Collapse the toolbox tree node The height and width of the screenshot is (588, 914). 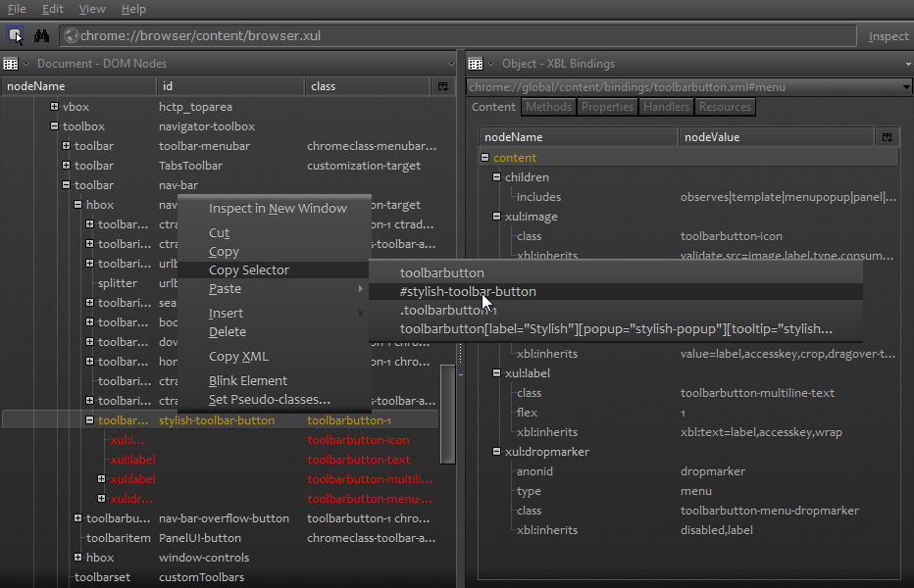point(53,125)
